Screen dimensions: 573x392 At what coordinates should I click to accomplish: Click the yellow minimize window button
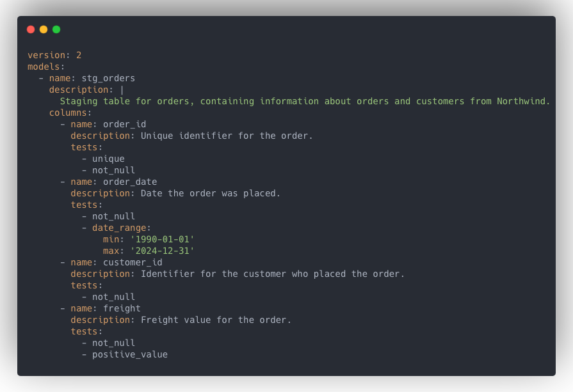(x=44, y=29)
